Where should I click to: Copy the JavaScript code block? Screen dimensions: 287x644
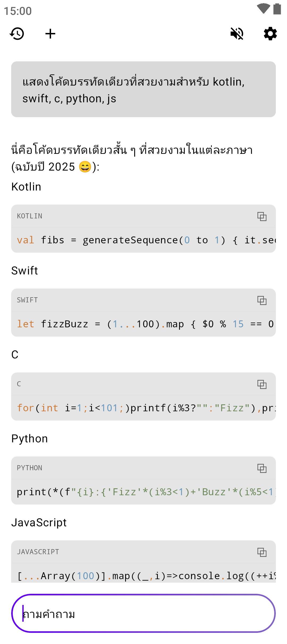pos(262,552)
